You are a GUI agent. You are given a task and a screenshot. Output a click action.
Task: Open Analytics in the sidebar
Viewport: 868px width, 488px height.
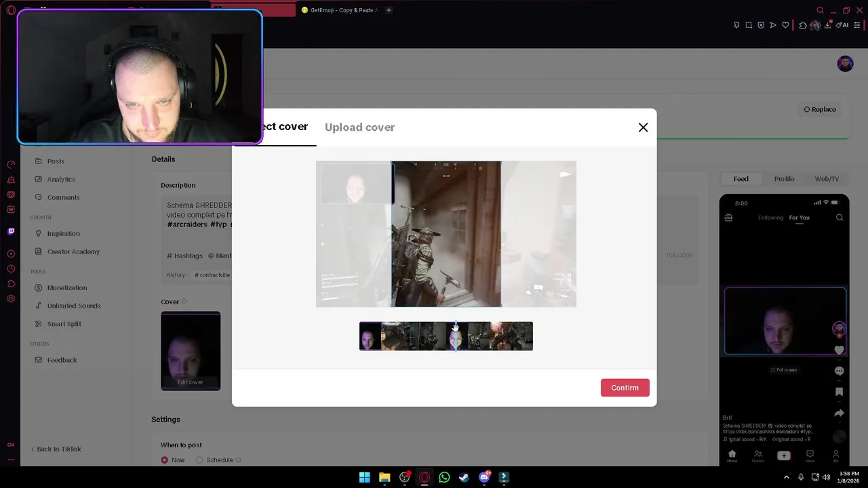click(61, 179)
